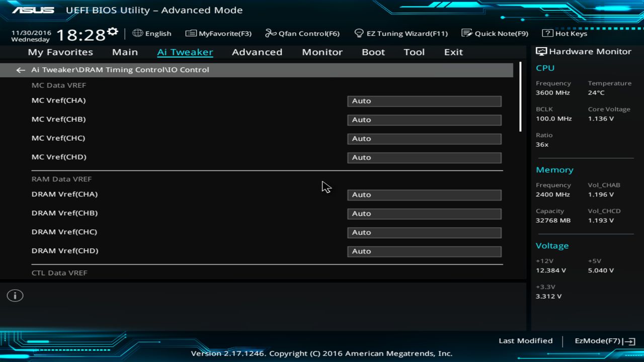This screenshot has width=644, height=362.
Task: Switch to the Boot tab
Action: pos(373,52)
